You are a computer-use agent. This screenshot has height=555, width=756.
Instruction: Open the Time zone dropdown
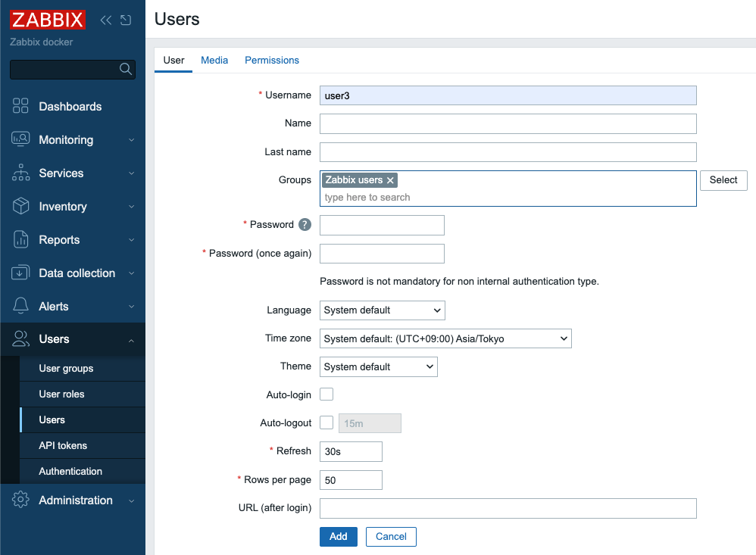445,338
